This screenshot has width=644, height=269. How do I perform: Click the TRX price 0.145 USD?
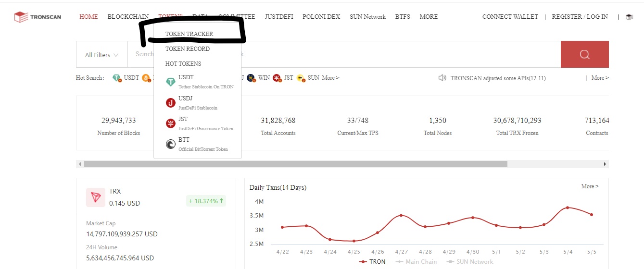(x=125, y=203)
